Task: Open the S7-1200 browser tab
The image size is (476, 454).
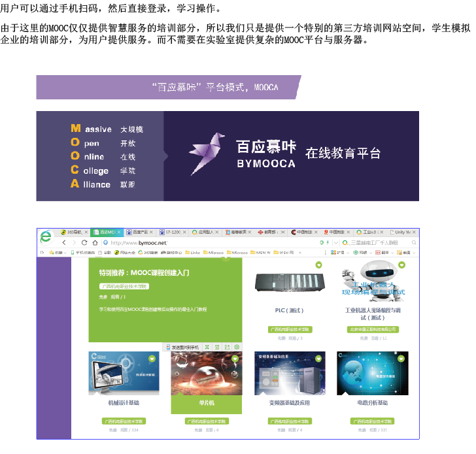Action: click(x=173, y=232)
